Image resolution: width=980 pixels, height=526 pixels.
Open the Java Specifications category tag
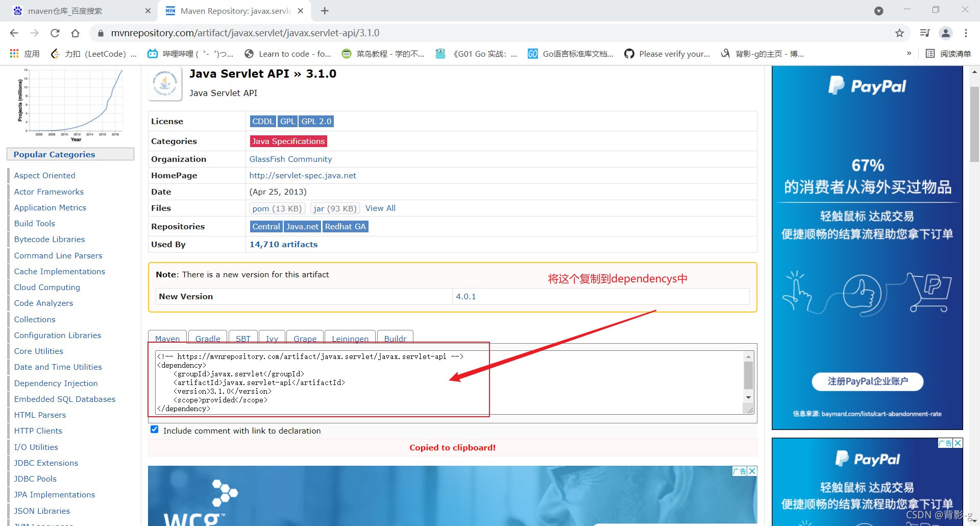tap(288, 141)
